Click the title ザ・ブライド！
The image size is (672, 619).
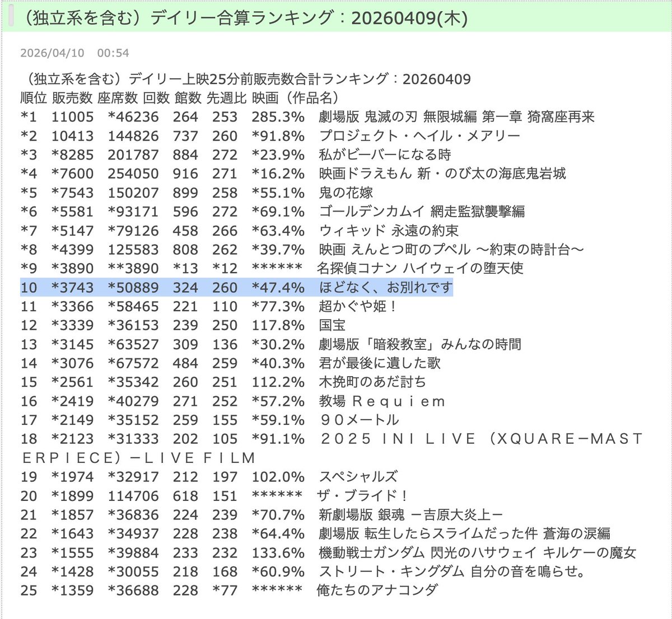coord(362,496)
